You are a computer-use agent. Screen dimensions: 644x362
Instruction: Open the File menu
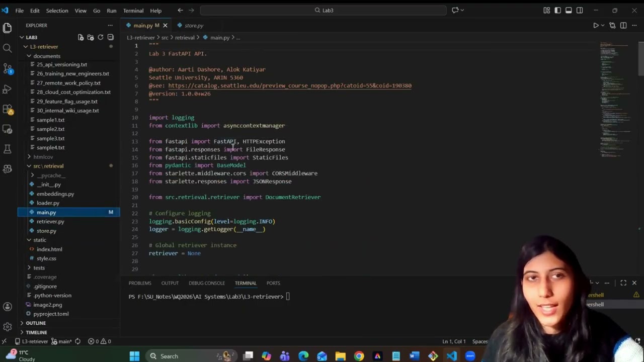click(19, 11)
